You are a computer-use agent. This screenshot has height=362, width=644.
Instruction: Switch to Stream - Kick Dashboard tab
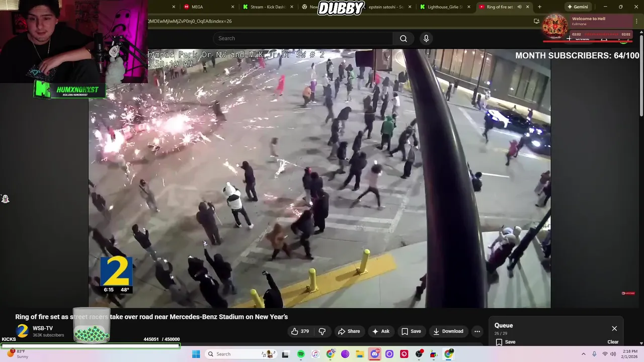point(267,7)
